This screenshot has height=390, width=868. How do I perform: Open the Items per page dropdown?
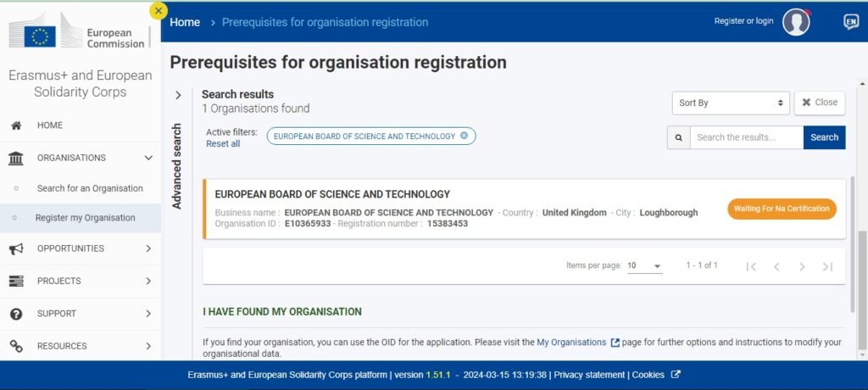click(x=644, y=266)
